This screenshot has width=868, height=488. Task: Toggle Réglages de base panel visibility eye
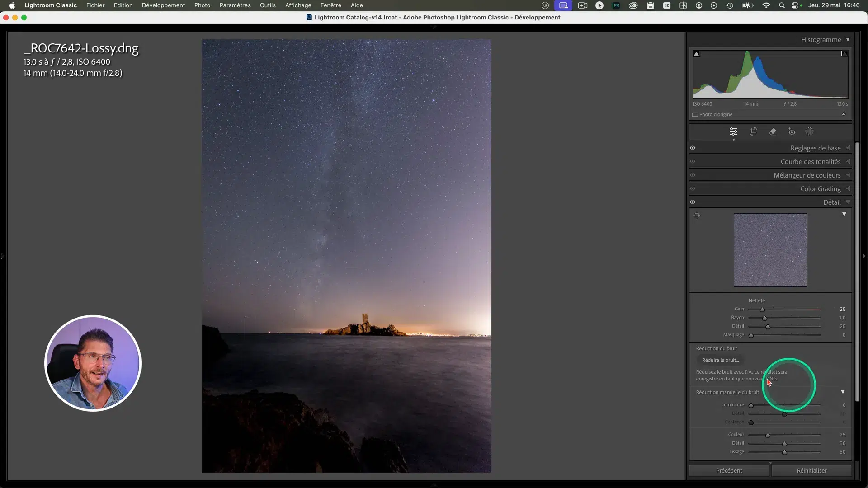(x=693, y=148)
